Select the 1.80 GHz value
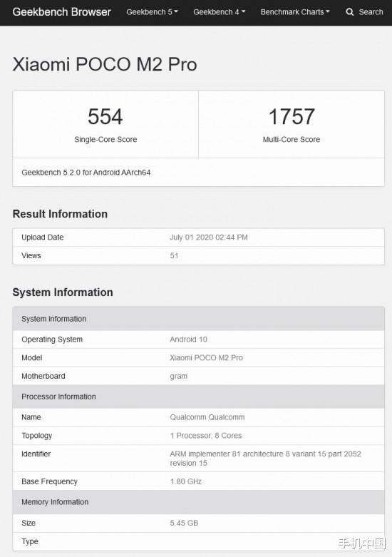This screenshot has height=557, width=392. click(186, 481)
